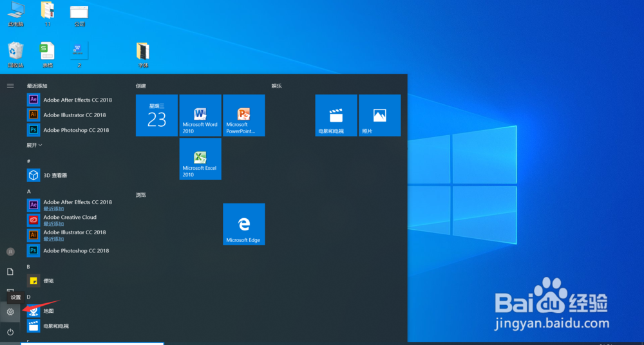The image size is (644, 345).
Task: Click the 创建 tile group header
Action: tap(141, 86)
